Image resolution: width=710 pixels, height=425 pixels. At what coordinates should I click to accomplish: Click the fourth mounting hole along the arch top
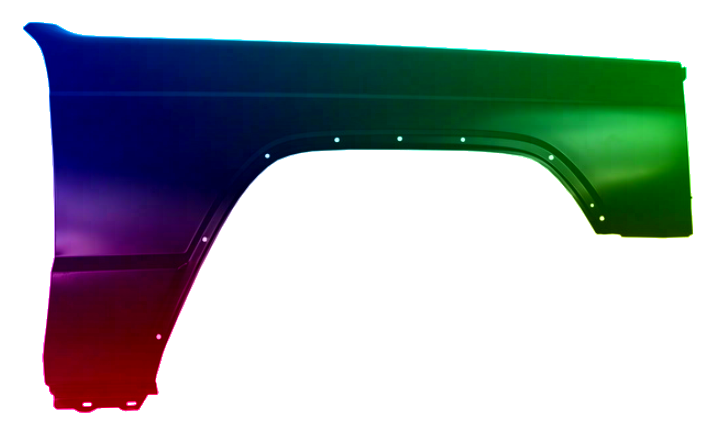click(x=462, y=140)
